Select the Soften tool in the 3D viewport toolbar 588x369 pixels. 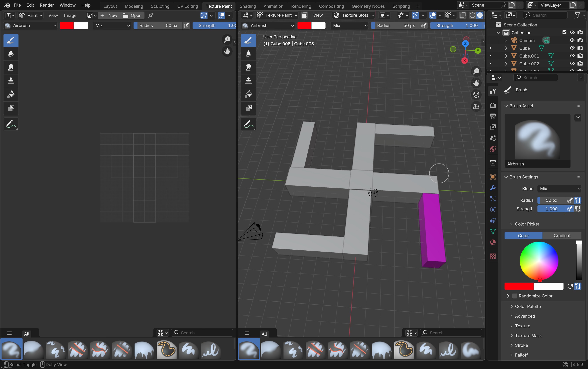tap(248, 54)
